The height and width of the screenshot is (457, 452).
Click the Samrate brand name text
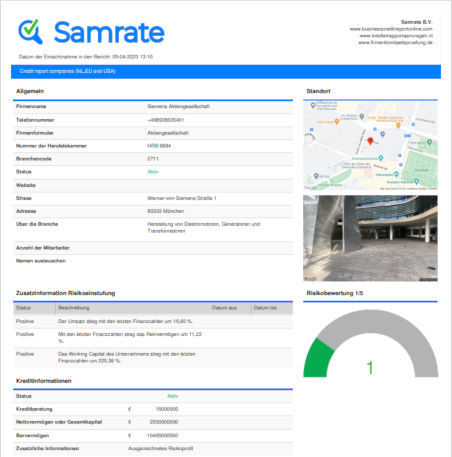pos(109,32)
